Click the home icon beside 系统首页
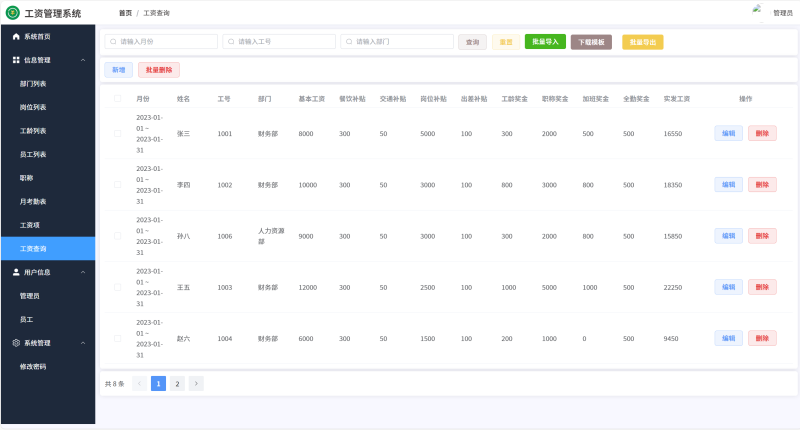 (x=16, y=37)
